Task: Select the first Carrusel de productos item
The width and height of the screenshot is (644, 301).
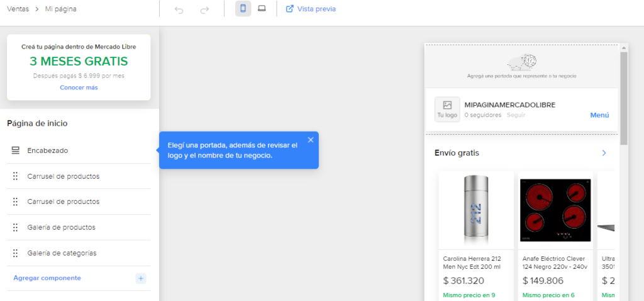Action: pyautogui.click(x=79, y=176)
